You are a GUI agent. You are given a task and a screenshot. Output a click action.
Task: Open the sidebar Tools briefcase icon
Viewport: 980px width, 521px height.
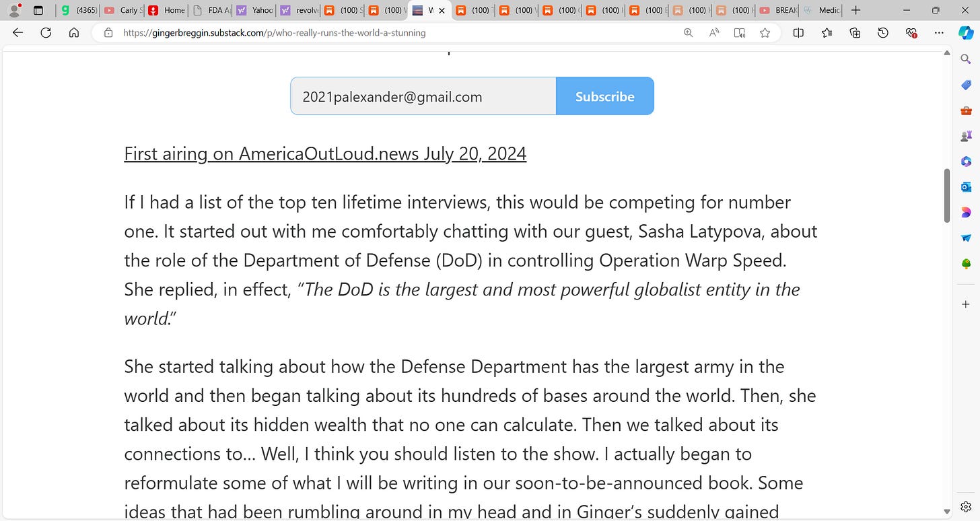coord(966,110)
